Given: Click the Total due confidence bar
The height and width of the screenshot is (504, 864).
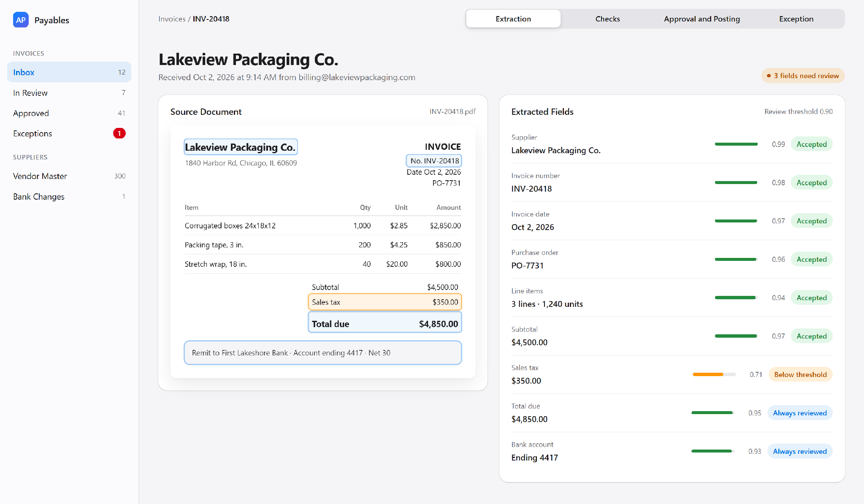Looking at the screenshot, I should click(712, 413).
